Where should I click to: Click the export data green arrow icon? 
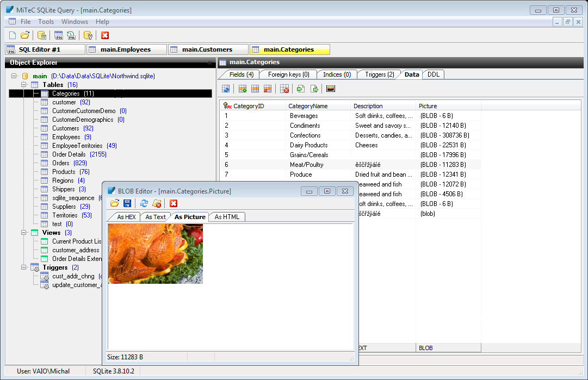coord(314,89)
